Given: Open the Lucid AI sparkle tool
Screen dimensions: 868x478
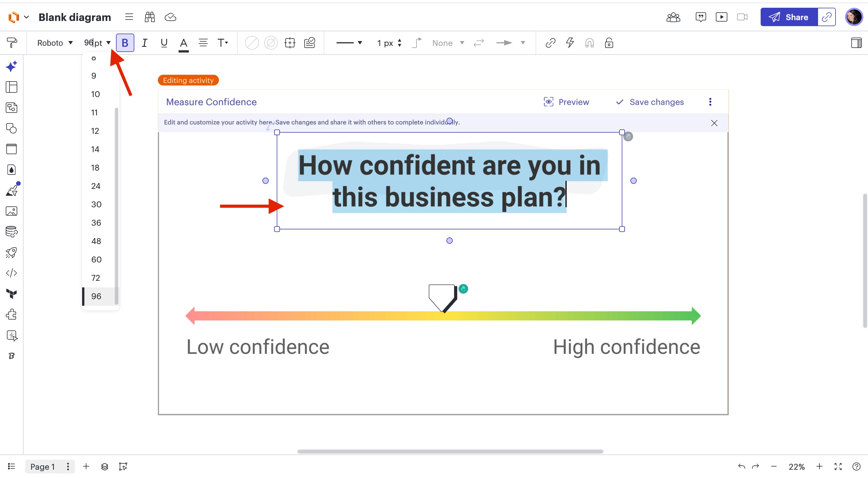Looking at the screenshot, I should (x=11, y=66).
